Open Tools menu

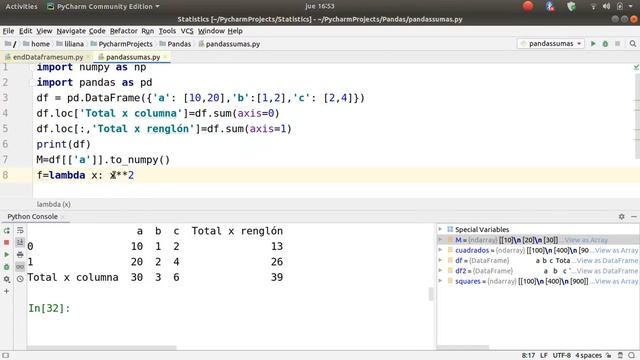pos(167,31)
